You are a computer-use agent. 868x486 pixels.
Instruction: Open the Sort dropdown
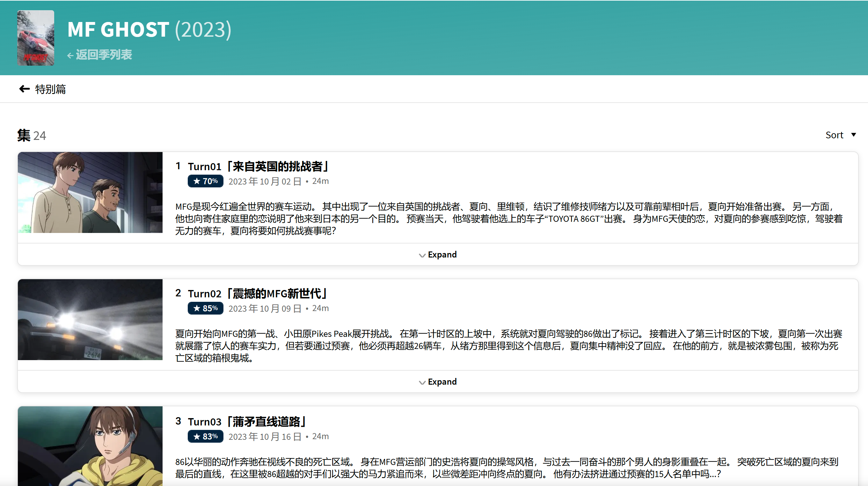[840, 135]
